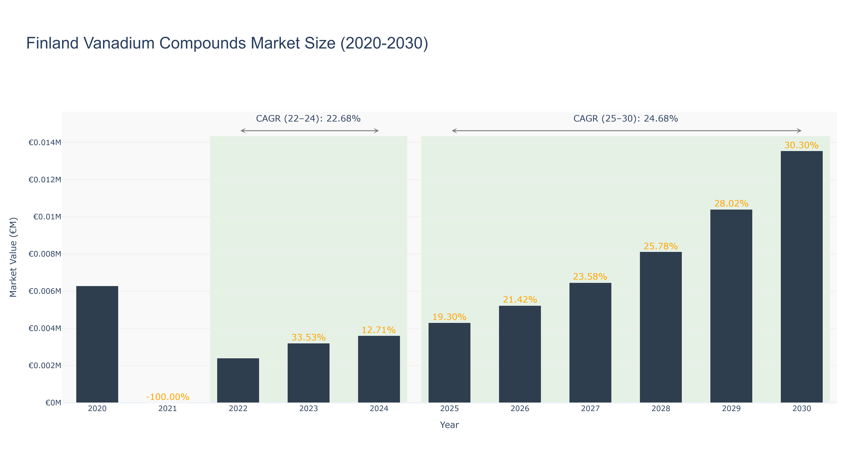868x465 pixels.
Task: Click the 2020 x-axis label
Action: (x=97, y=409)
